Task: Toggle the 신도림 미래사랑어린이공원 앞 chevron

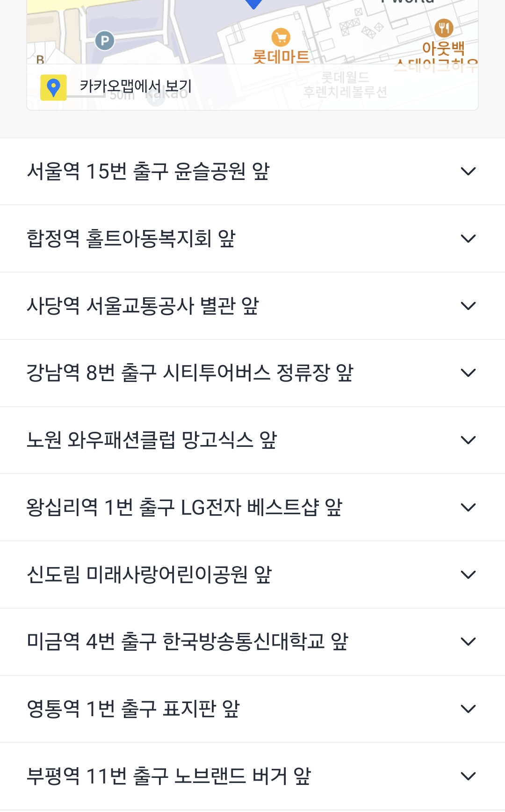Action: (468, 575)
